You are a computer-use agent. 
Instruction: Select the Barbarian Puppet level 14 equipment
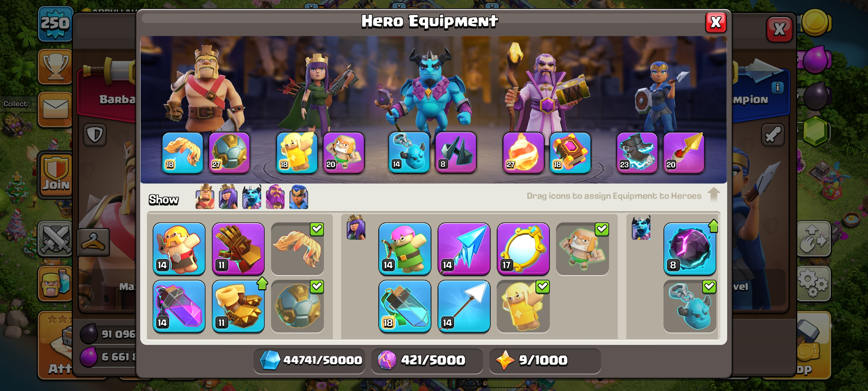(x=179, y=249)
